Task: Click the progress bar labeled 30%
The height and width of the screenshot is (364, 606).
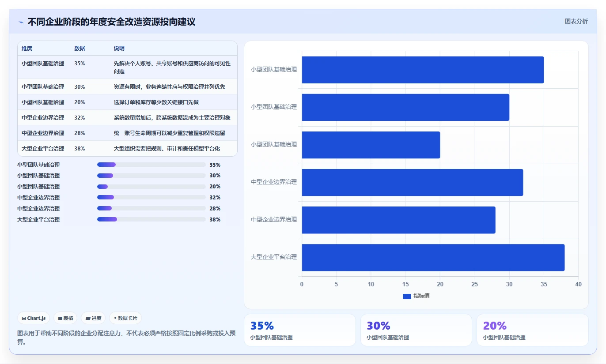Action: point(151,176)
